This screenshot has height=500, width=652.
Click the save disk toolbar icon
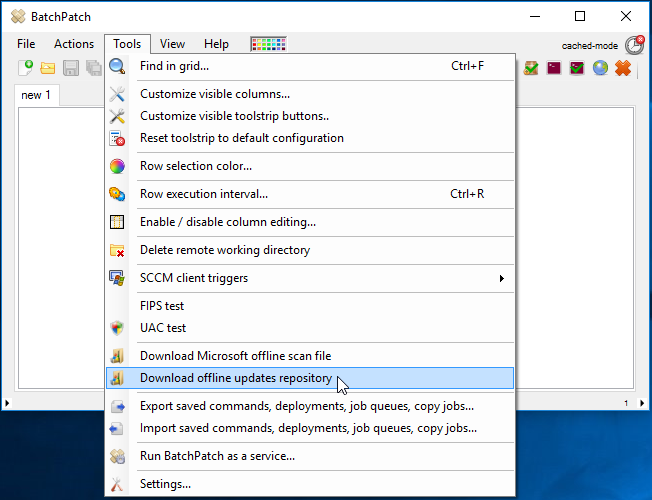point(71,68)
